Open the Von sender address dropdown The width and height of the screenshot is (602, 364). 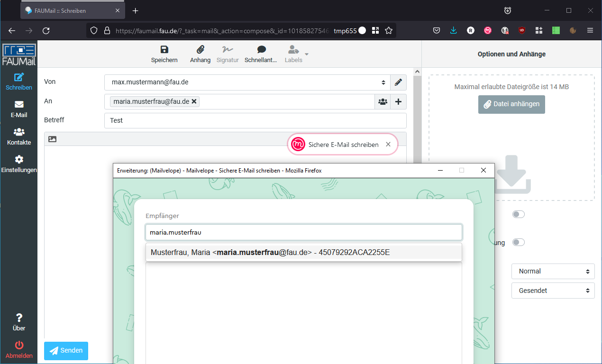[x=247, y=82]
